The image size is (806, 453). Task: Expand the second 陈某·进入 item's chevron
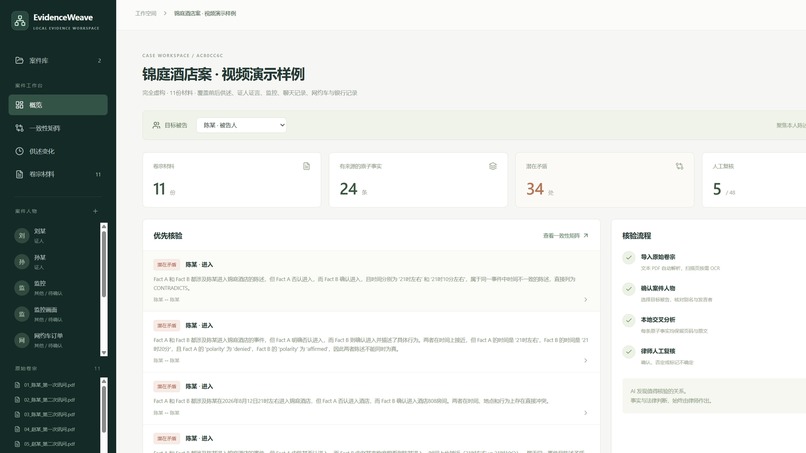pyautogui.click(x=585, y=360)
